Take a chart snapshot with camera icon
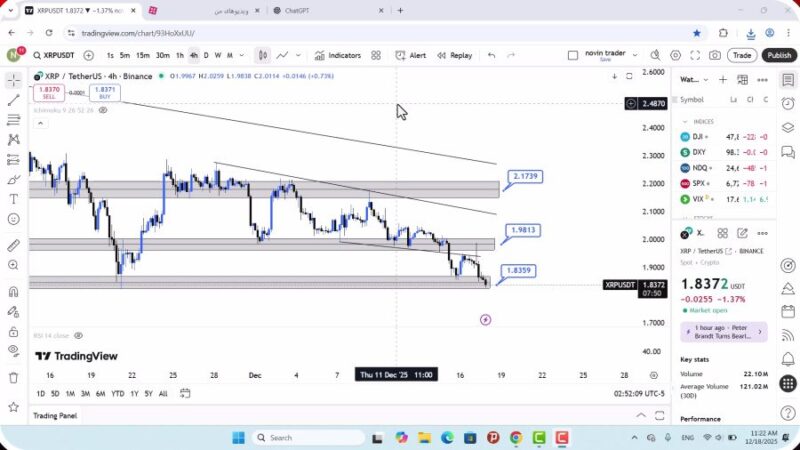800x450 pixels. (x=715, y=55)
